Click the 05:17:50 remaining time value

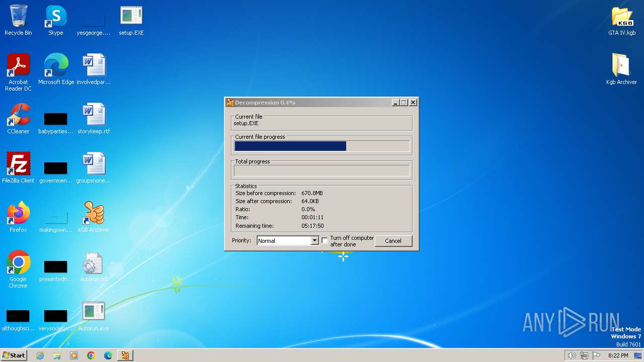[312, 226]
